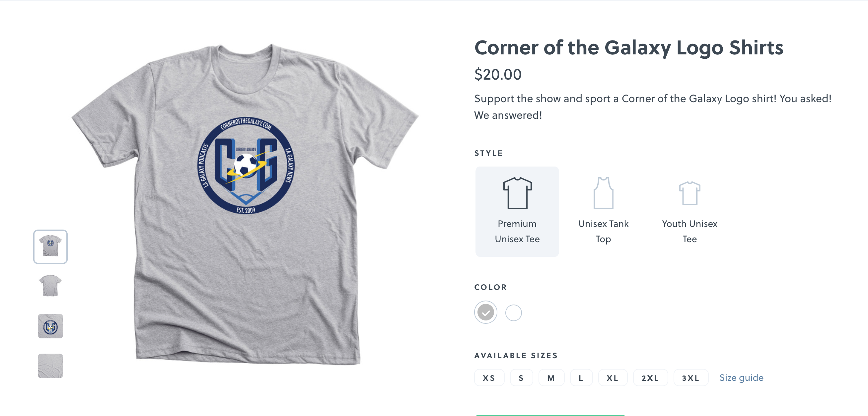The height and width of the screenshot is (416, 868).
Task: Choose size S
Action: click(521, 378)
